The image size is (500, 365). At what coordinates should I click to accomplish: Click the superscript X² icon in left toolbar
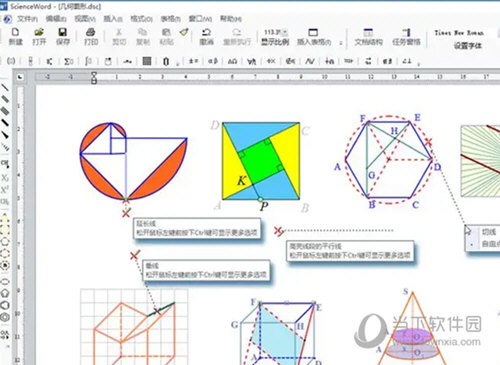click(x=5, y=190)
